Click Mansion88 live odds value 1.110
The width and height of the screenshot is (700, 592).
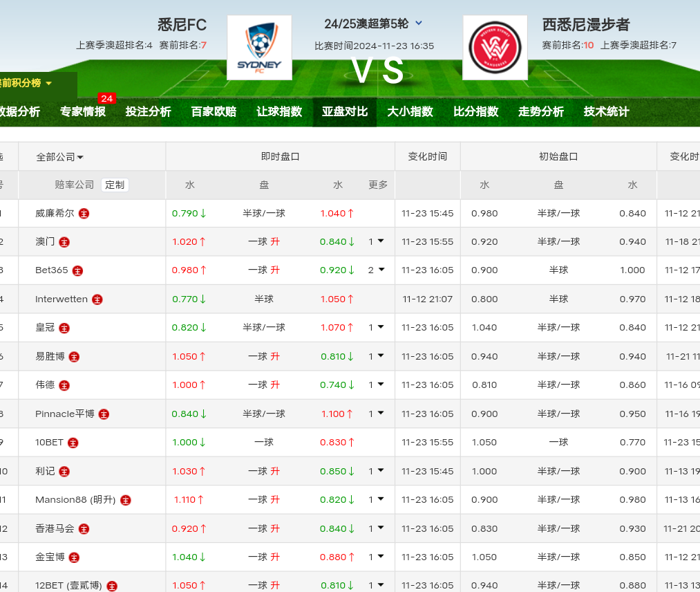click(185, 500)
